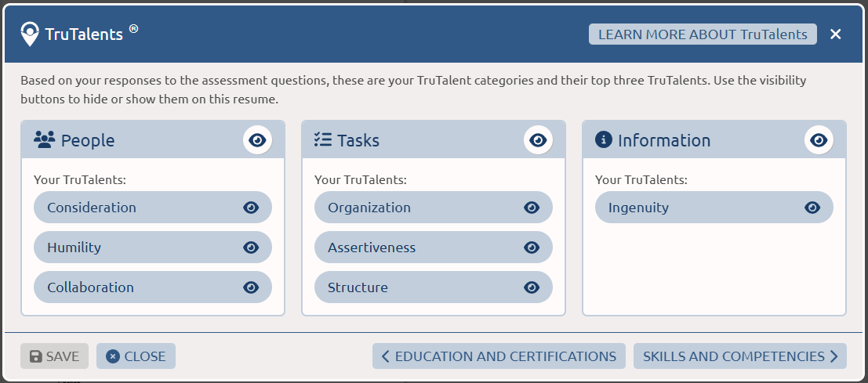Click the Close button at bottom
The image size is (868, 383).
(x=136, y=356)
